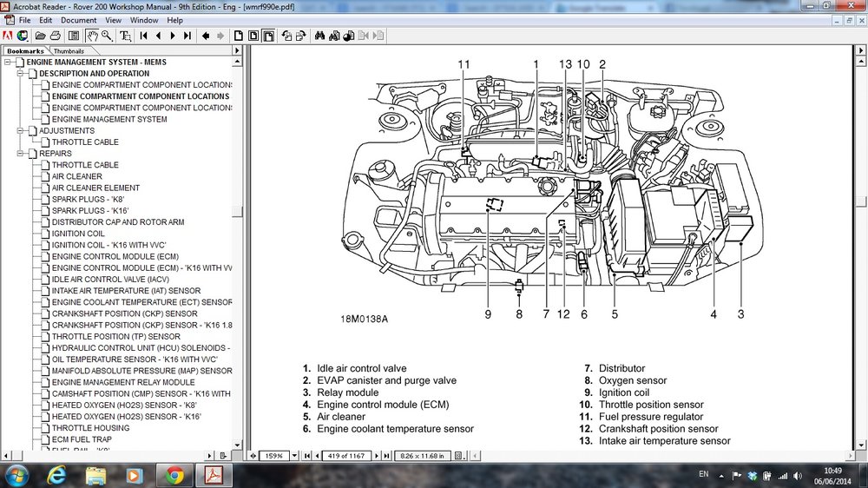Go to previous view arrow
The width and height of the screenshot is (868, 488).
tap(206, 36)
